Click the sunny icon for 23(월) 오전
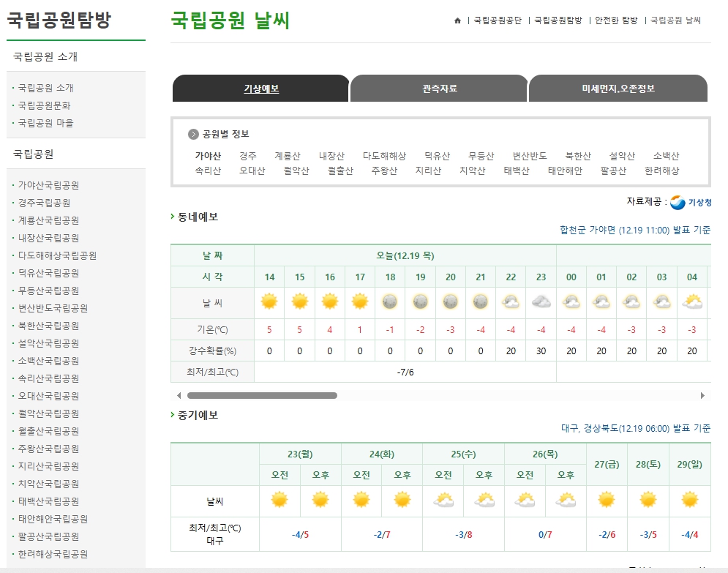 (x=279, y=500)
